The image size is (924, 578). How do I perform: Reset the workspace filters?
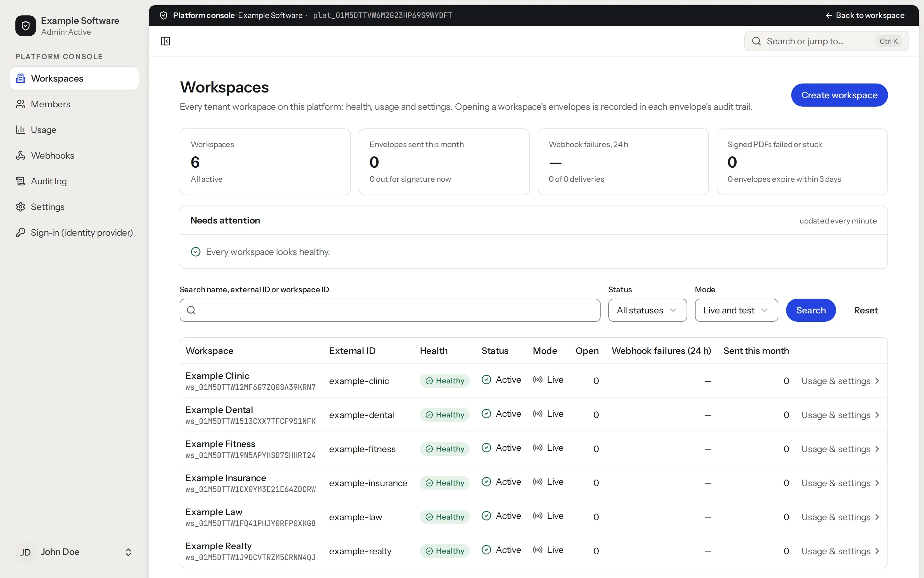866,310
